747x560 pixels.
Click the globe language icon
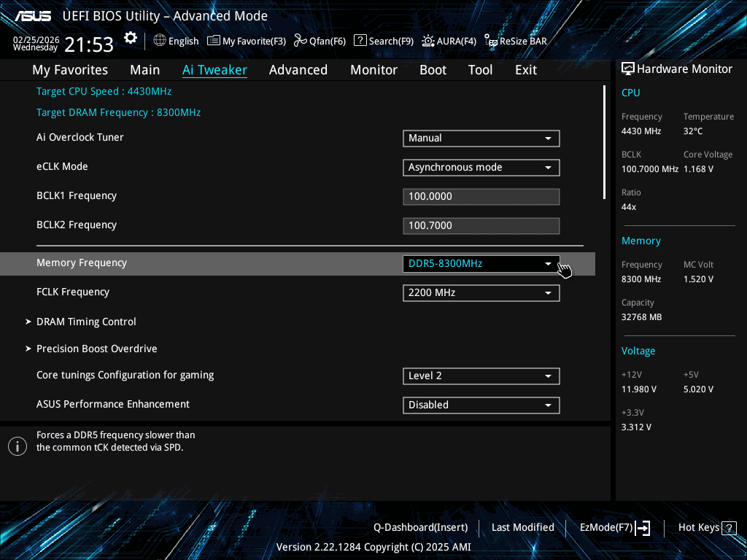tap(160, 41)
